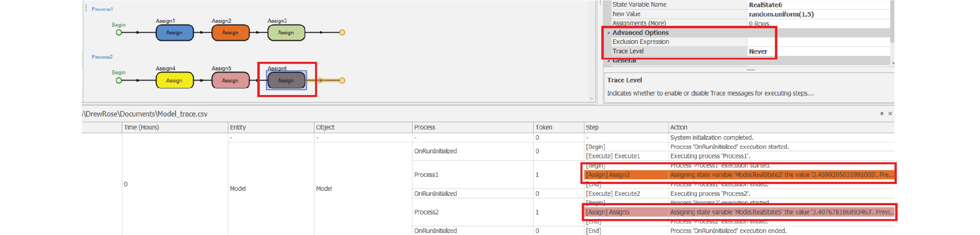The image size is (980, 235).
Task: Sort by Step column header
Action: point(626,127)
